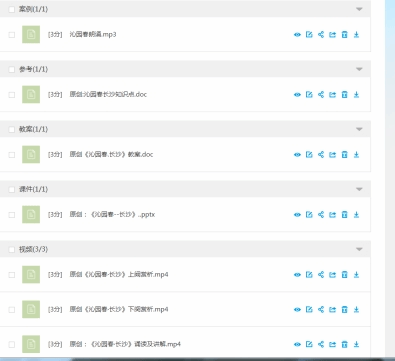Screen dimensions: 395x361
Task: Edit the 下阕赏析.mp4 video entry
Action: tap(309, 310)
